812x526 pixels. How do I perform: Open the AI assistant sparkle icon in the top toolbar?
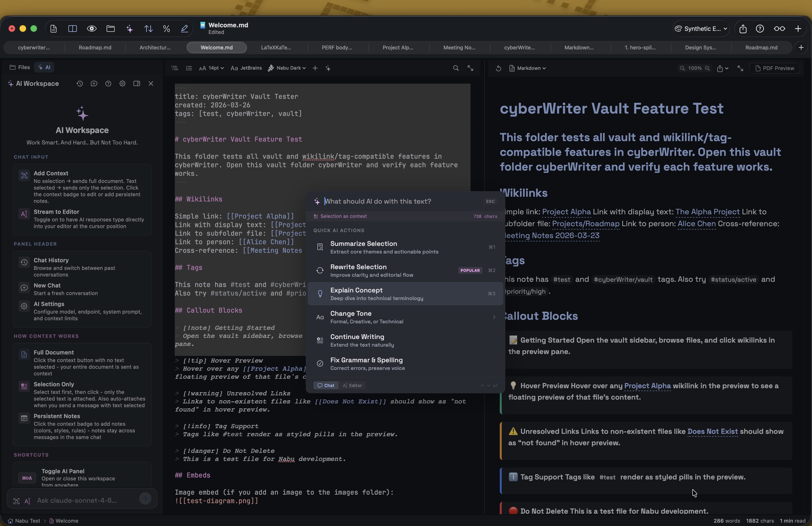(x=130, y=29)
